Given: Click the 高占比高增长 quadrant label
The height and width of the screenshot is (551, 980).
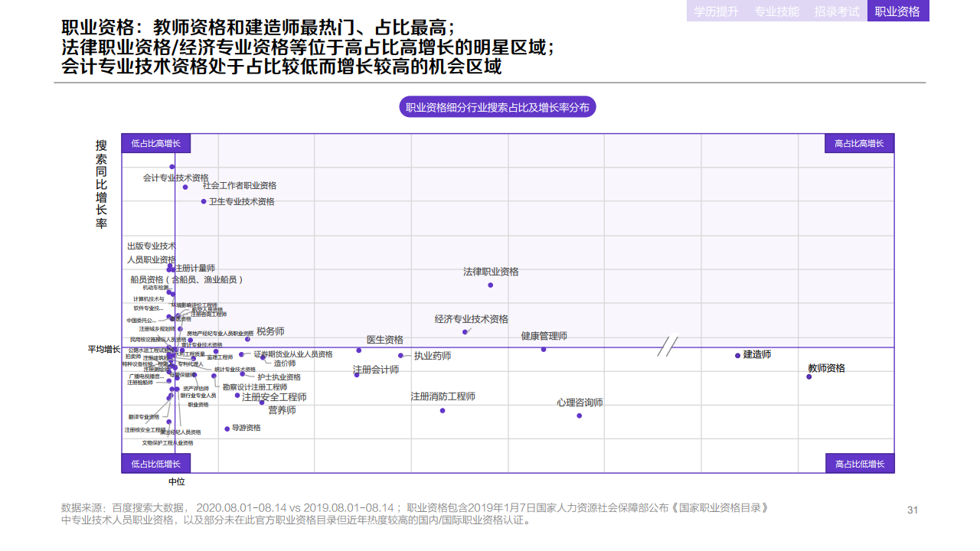Looking at the screenshot, I should pos(859,143).
